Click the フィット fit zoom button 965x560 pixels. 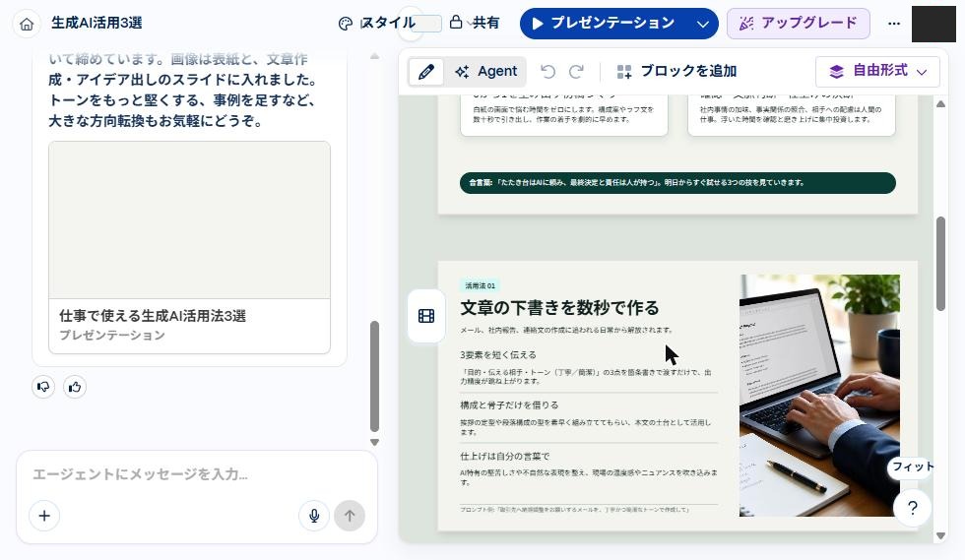point(912,467)
